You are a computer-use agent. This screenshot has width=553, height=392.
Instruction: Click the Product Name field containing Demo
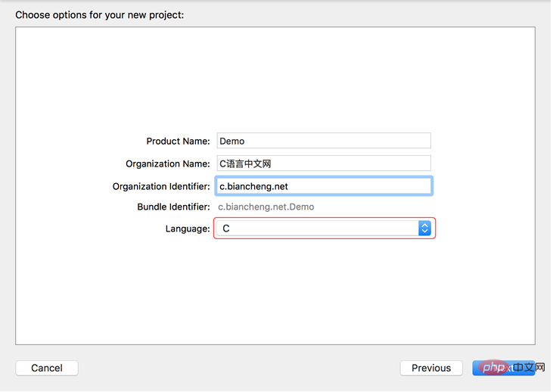tap(324, 141)
